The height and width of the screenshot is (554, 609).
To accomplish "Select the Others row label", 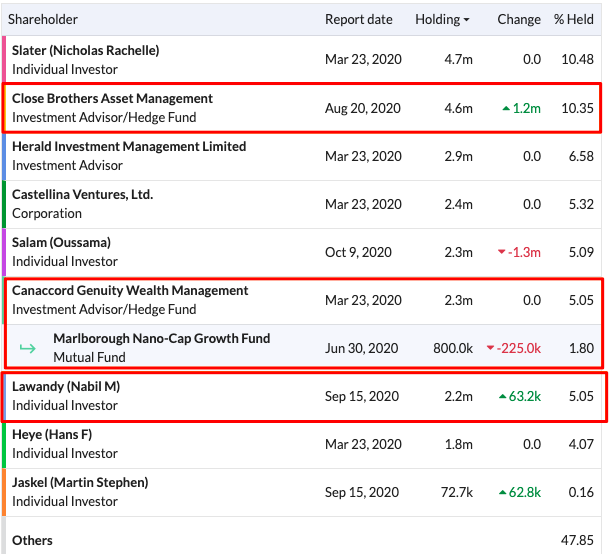I will point(32,540).
